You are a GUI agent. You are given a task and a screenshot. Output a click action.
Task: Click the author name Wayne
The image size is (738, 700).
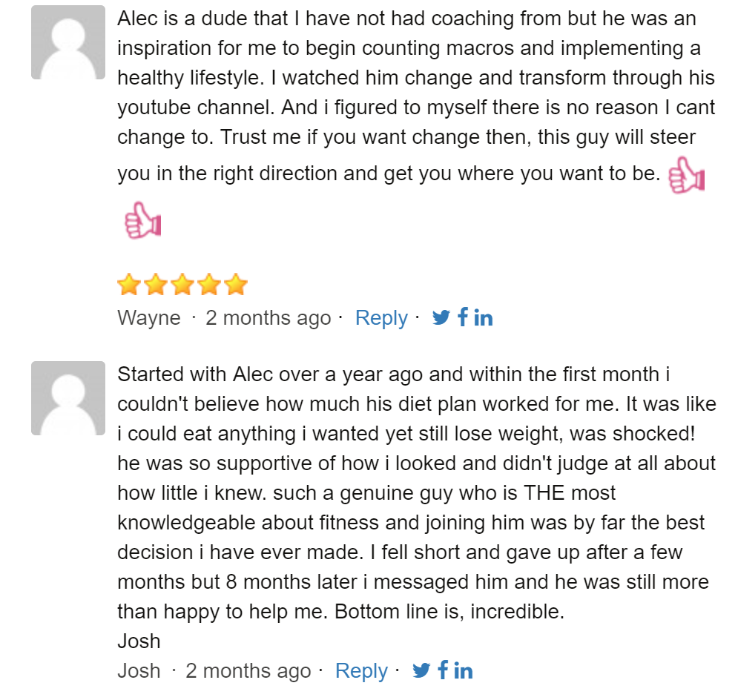tap(148, 318)
